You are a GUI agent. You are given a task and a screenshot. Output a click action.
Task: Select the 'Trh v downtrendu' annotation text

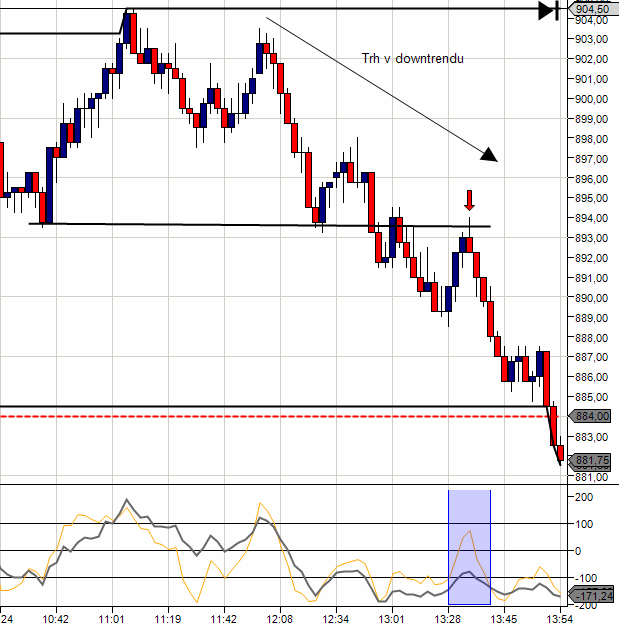point(413,59)
